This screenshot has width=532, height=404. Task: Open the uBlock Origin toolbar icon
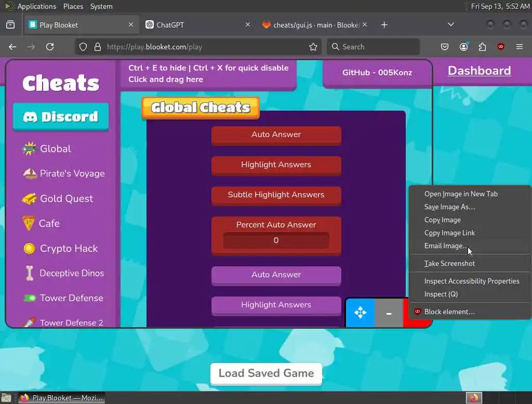tap(501, 46)
